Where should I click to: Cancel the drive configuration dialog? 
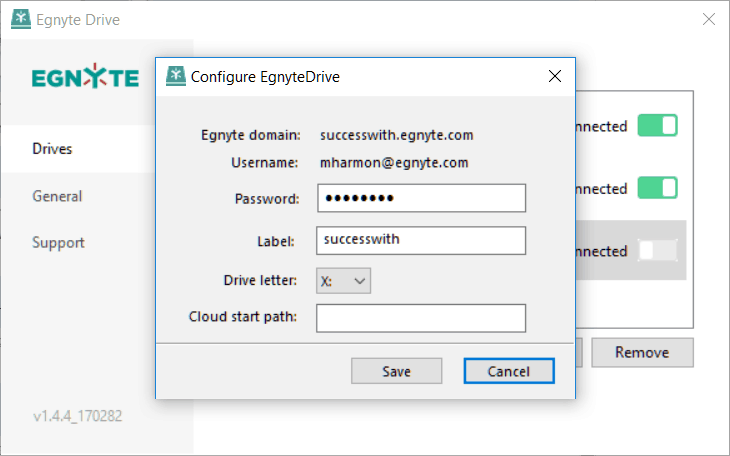tap(509, 371)
